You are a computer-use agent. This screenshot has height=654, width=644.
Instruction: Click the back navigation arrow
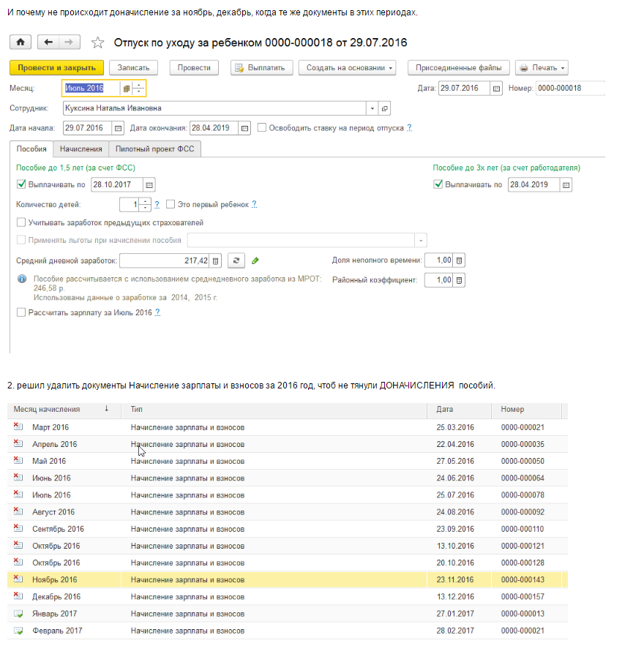coord(48,42)
